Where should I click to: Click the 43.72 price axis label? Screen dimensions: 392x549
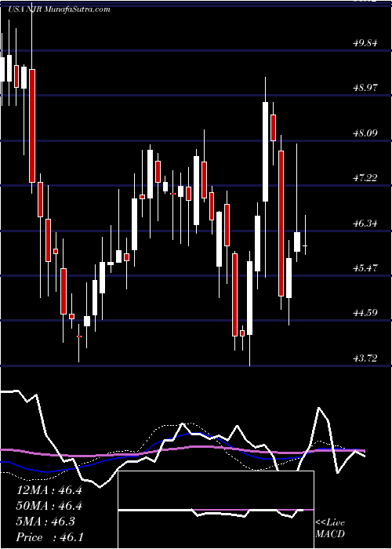pyautogui.click(x=365, y=358)
